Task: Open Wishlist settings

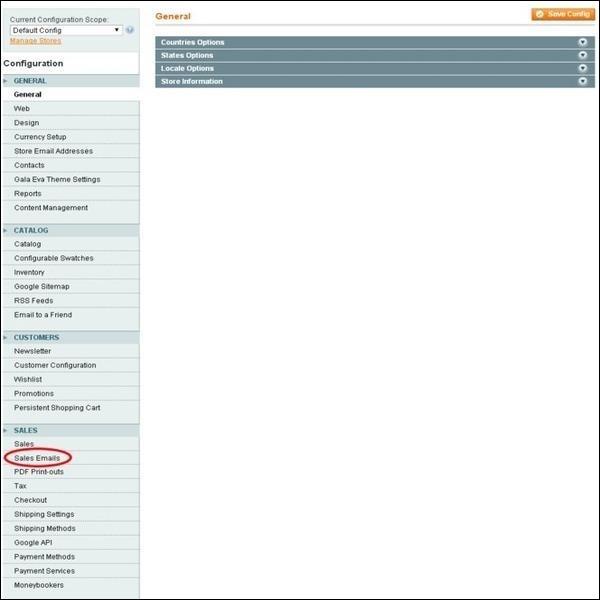Action: tap(28, 380)
